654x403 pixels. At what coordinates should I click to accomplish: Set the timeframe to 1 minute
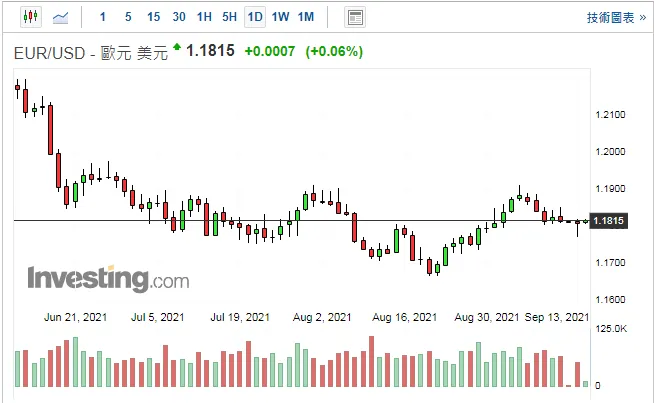(x=103, y=17)
